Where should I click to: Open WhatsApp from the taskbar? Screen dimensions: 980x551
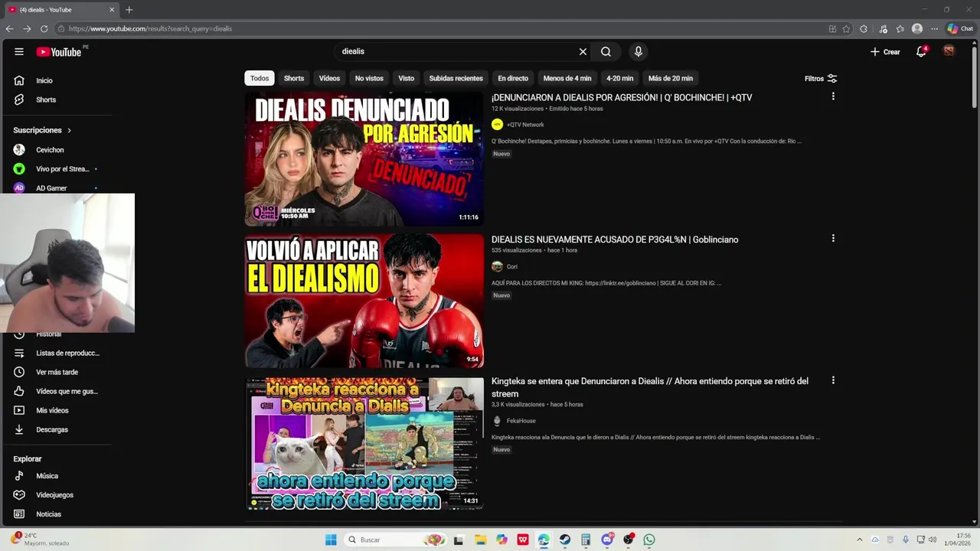click(649, 540)
